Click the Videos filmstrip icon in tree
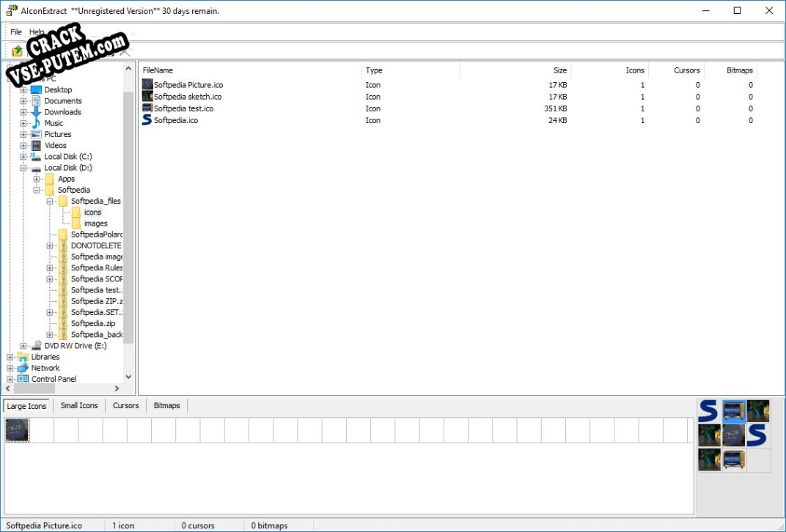Image resolution: width=786 pixels, height=532 pixels. click(x=36, y=145)
